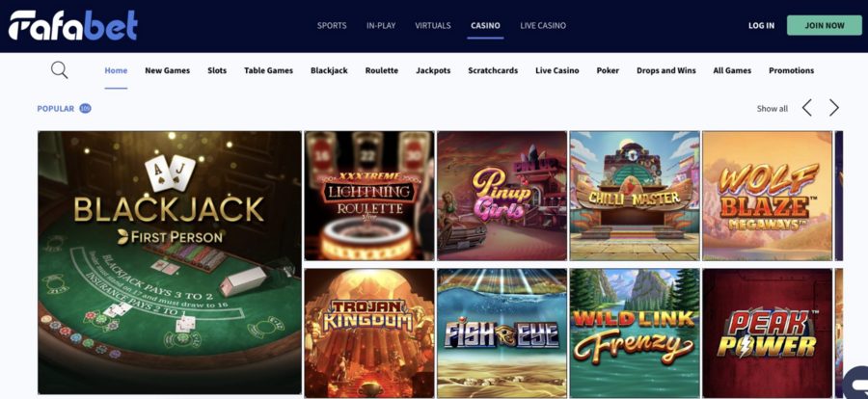The height and width of the screenshot is (399, 868).
Task: Select the Chilli Master game tile
Action: 635,196
